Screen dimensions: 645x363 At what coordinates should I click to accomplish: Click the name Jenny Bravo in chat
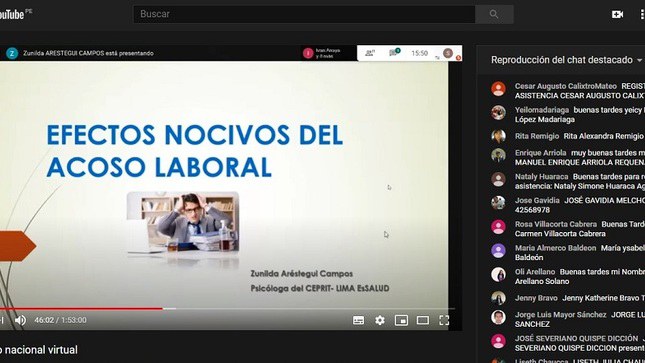(x=536, y=298)
